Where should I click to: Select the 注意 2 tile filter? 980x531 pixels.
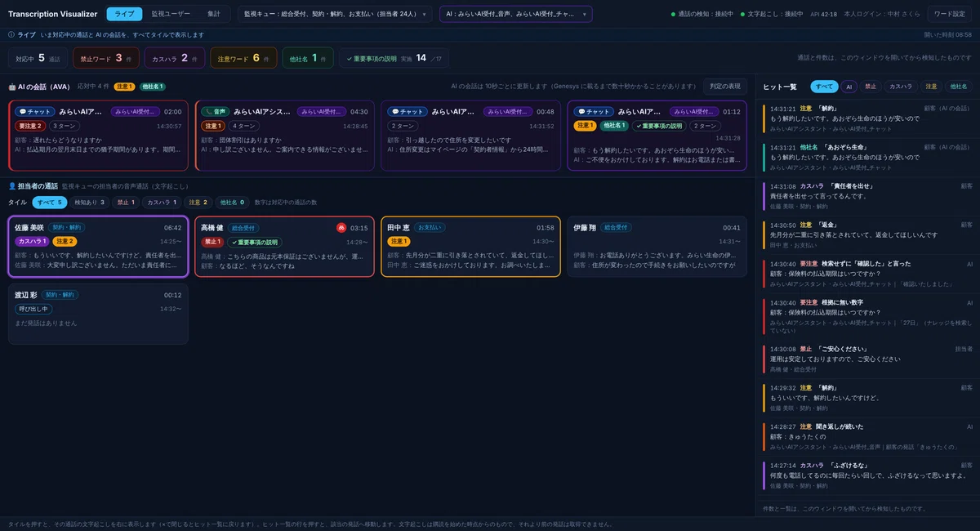198,202
